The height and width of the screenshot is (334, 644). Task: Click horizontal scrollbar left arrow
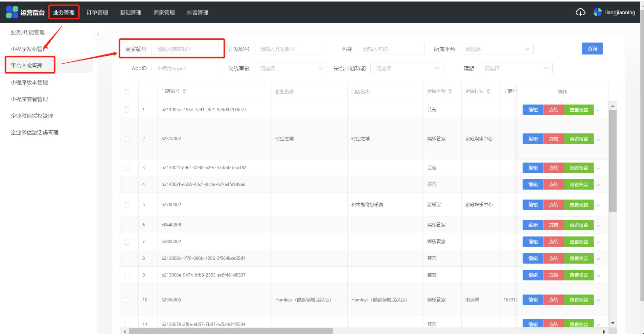click(125, 331)
